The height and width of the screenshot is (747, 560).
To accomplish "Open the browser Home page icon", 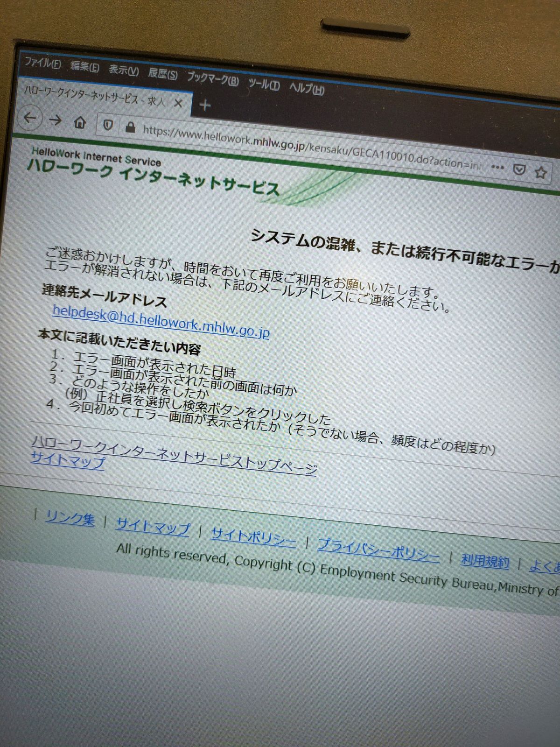I will (80, 123).
